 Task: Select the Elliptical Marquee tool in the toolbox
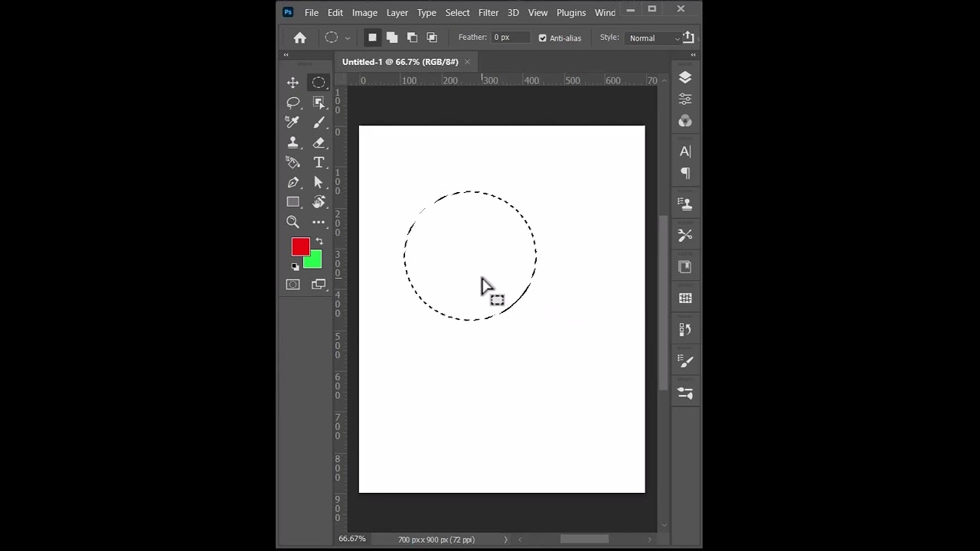coord(318,83)
